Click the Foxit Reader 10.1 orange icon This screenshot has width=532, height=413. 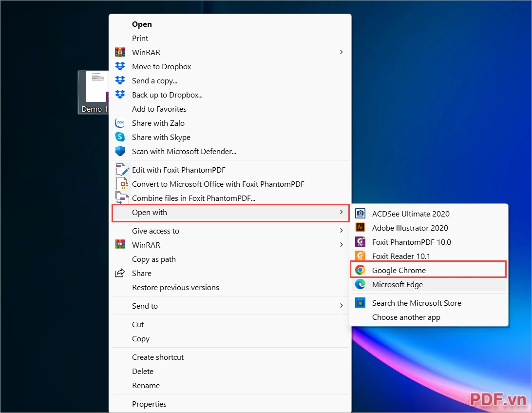tap(361, 256)
